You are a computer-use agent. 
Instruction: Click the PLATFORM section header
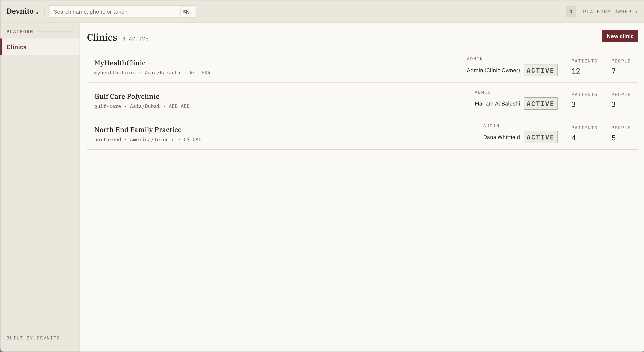click(x=20, y=32)
